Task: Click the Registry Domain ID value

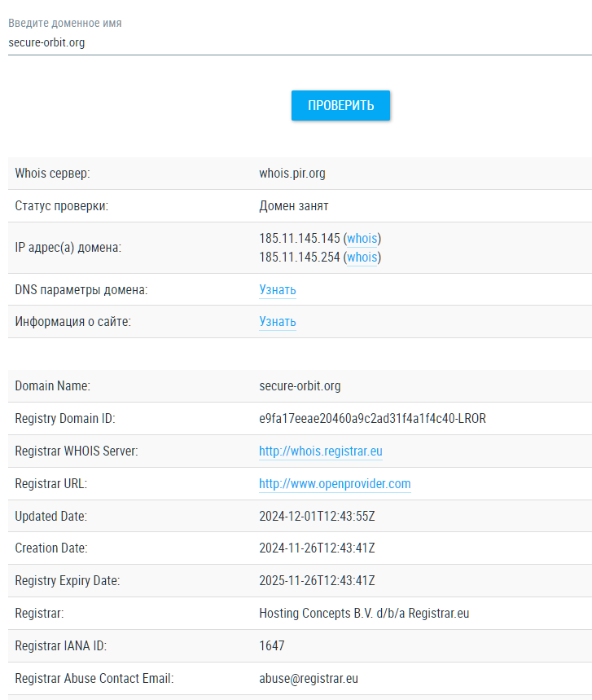Action: click(372, 418)
